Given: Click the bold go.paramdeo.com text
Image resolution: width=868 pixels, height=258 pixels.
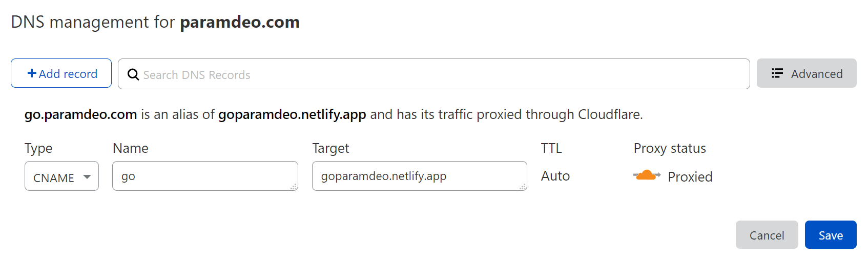Looking at the screenshot, I should pos(80,114).
